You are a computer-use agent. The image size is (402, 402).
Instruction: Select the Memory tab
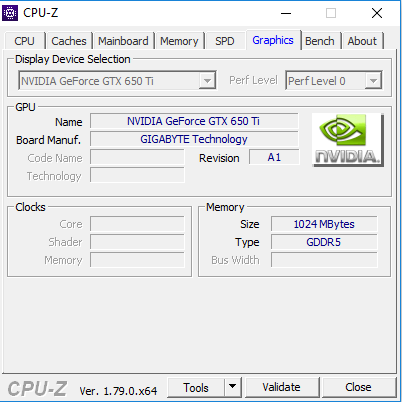click(179, 41)
